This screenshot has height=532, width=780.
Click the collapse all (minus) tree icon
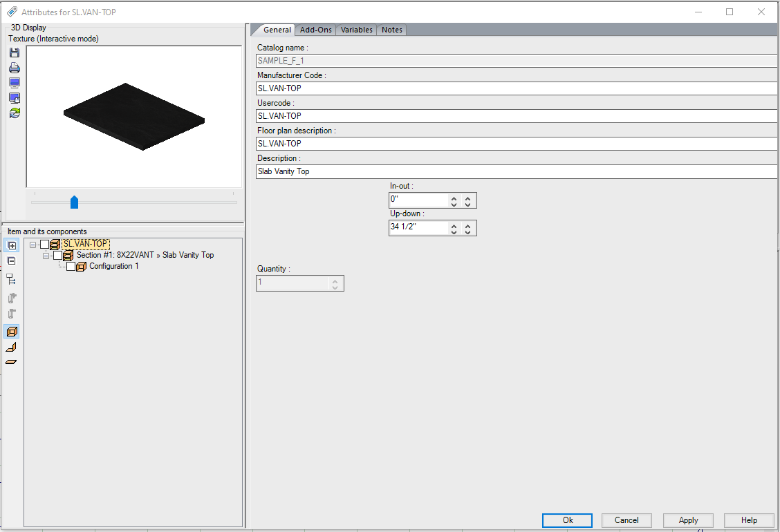(x=12, y=261)
